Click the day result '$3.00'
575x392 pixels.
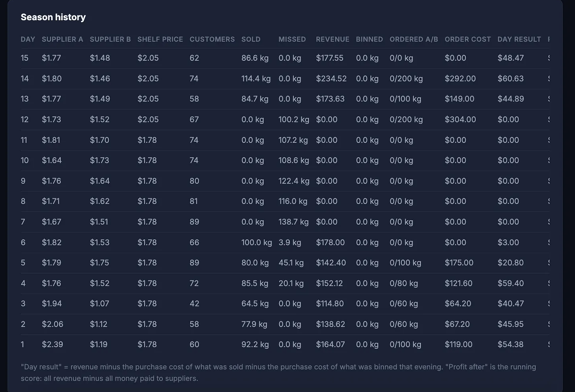(508, 243)
